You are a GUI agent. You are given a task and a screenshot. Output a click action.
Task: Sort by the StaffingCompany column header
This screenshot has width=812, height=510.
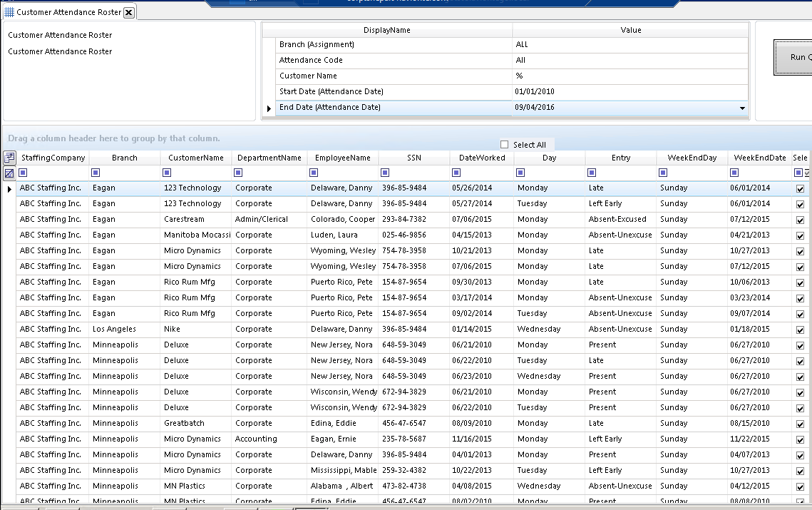53,158
